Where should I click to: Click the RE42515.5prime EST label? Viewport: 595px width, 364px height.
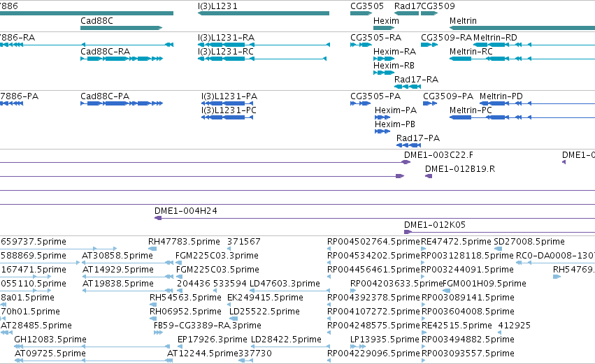(457, 326)
